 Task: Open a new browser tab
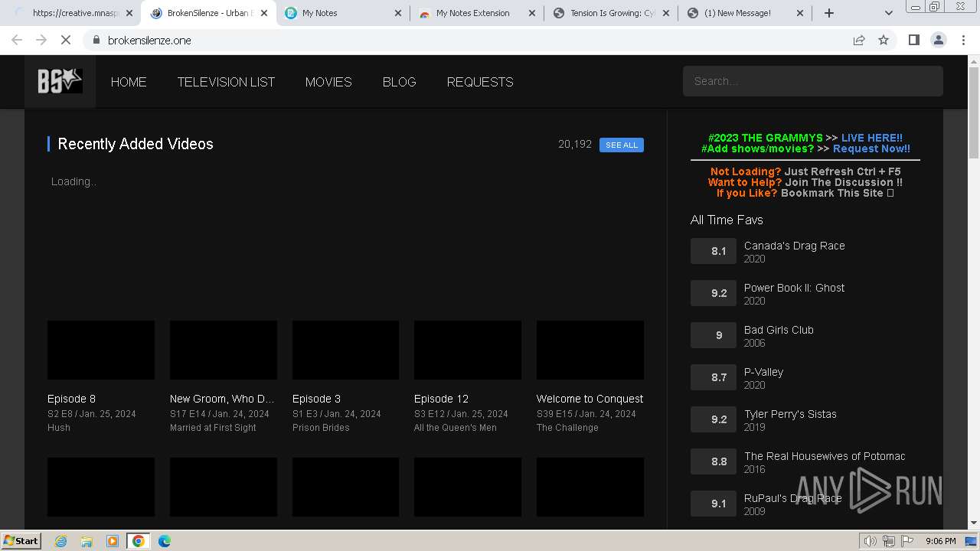tap(829, 13)
